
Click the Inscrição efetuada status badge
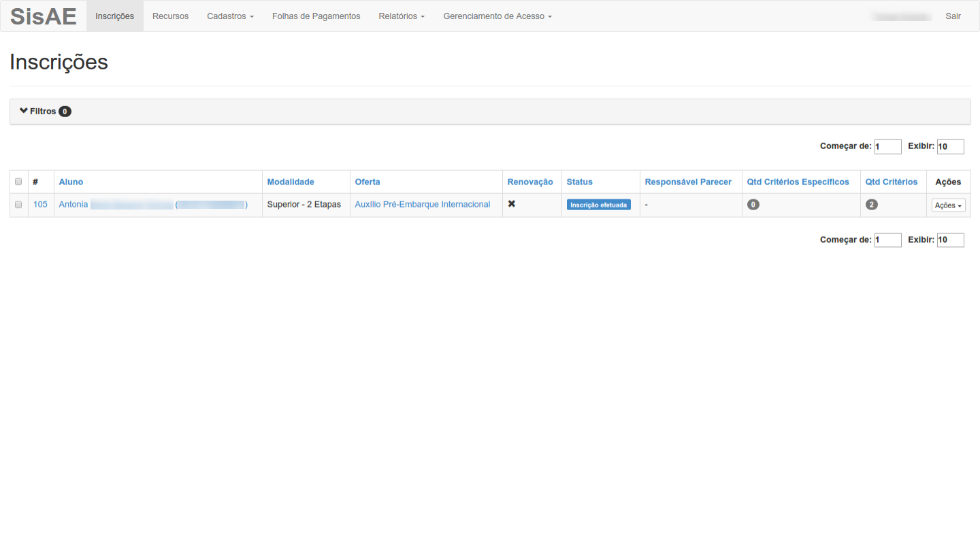599,205
